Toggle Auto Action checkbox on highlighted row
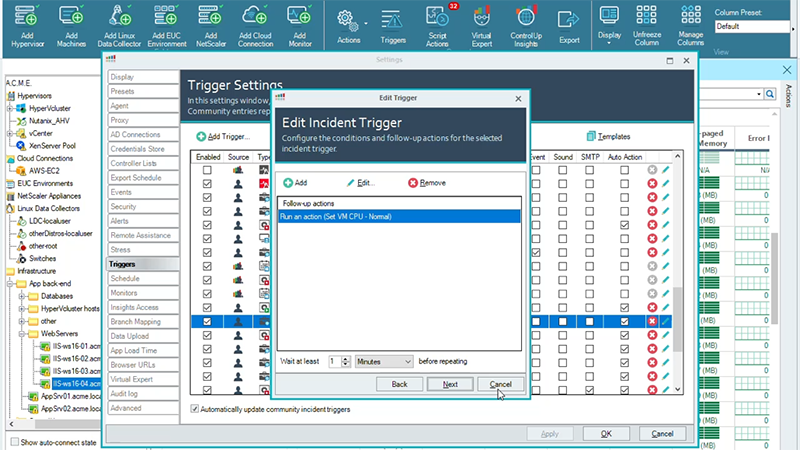The image size is (800, 450). 624,321
